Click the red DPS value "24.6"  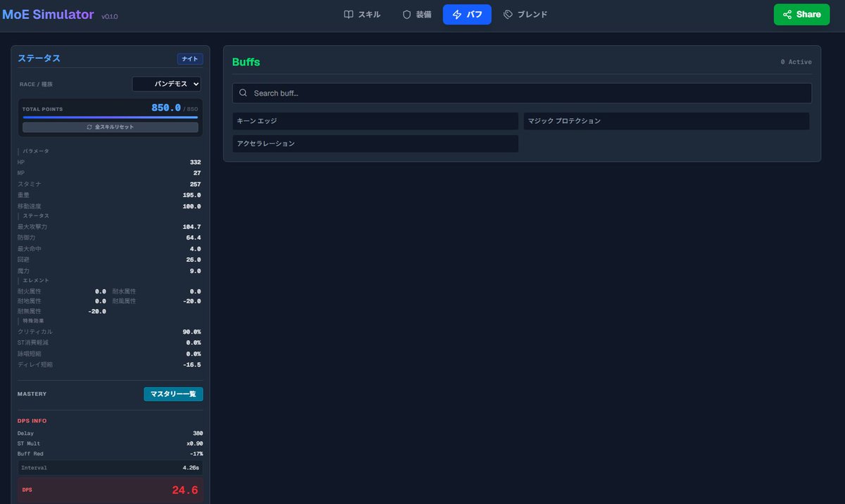(184, 490)
